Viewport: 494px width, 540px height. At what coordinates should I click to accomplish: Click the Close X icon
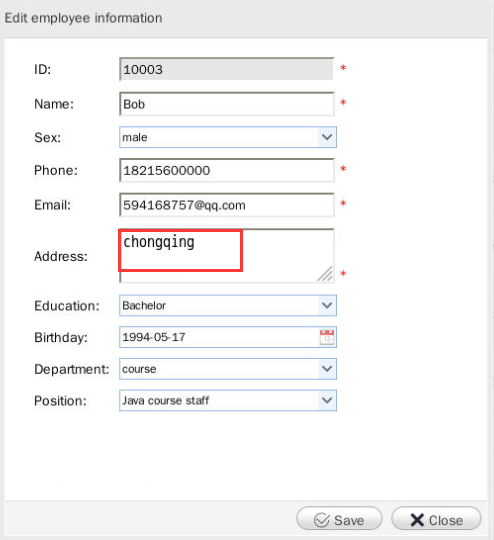[x=417, y=520]
